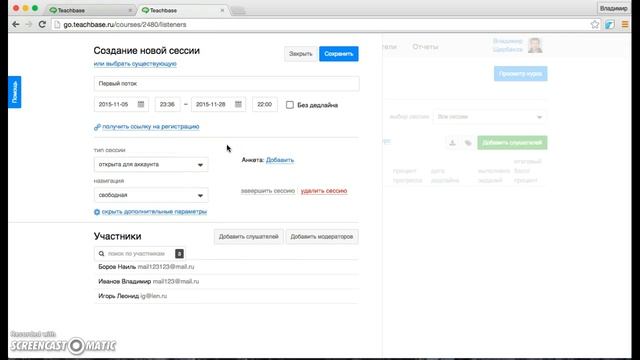The height and width of the screenshot is (360, 640).
Task: Open the Chrome hamburger menu
Action: click(x=625, y=24)
